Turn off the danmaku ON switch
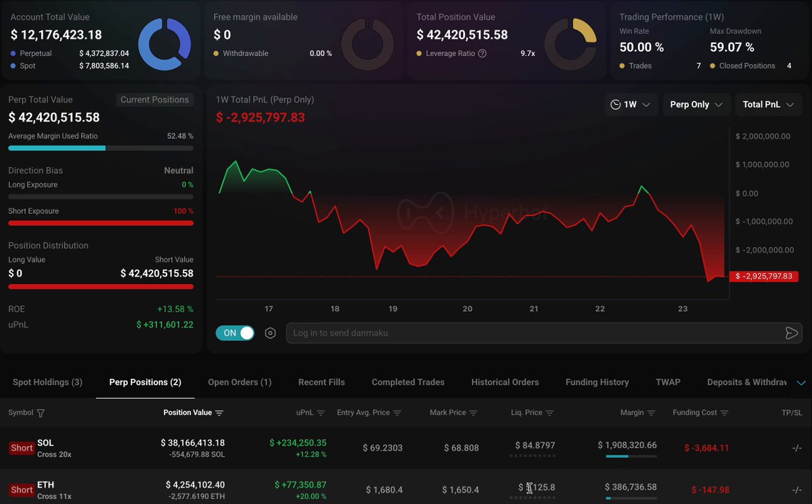812x504 pixels. pos(235,333)
